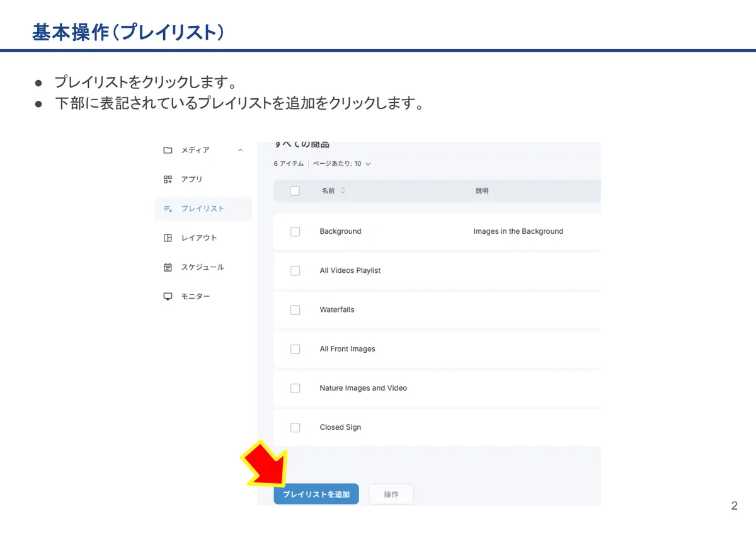Check the All Videos Playlist checkbox

[x=295, y=270]
